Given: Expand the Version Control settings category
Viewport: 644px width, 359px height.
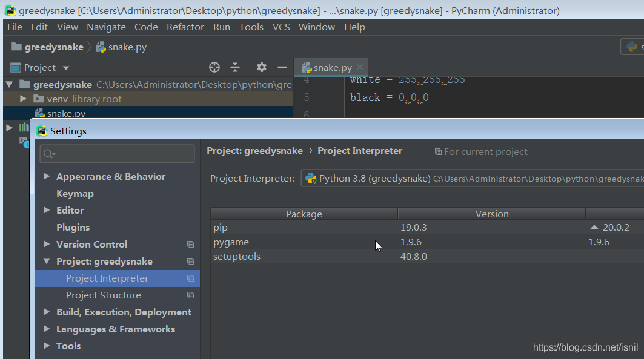Looking at the screenshot, I should (47, 244).
